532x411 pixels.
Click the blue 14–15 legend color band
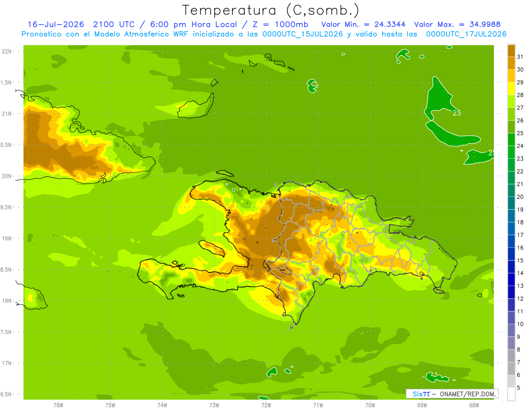point(511,266)
